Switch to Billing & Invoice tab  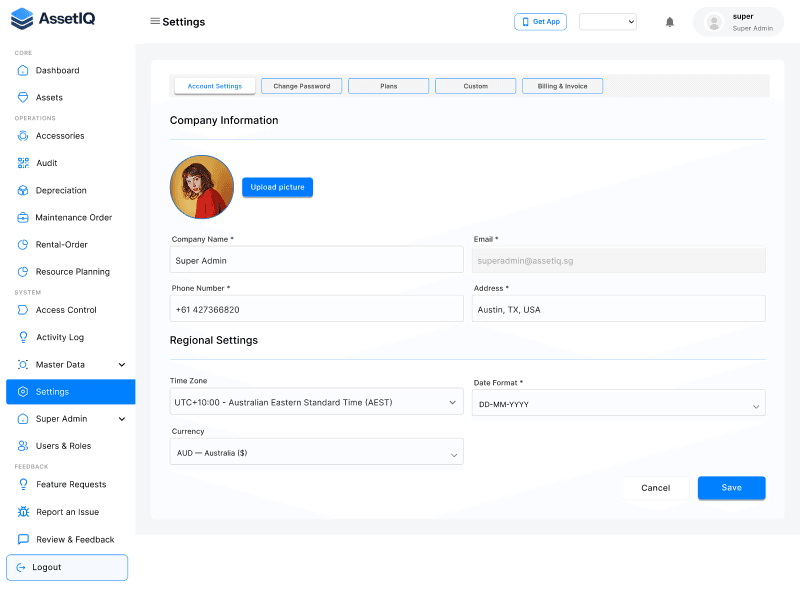pyautogui.click(x=562, y=86)
